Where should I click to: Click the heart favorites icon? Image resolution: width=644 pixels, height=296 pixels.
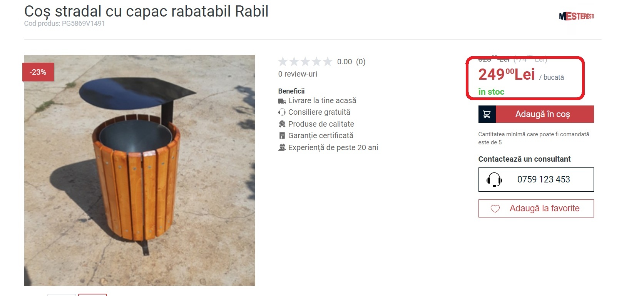click(495, 209)
